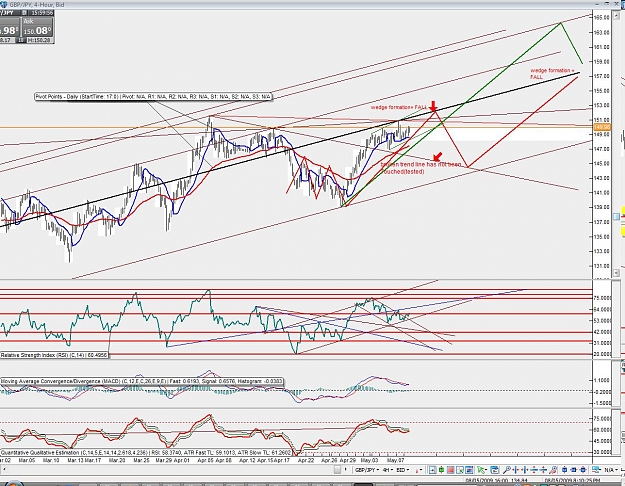Select the Quantitative Qualitative Estimation label
Viewport: 625px width, 486px height.
tap(145, 453)
